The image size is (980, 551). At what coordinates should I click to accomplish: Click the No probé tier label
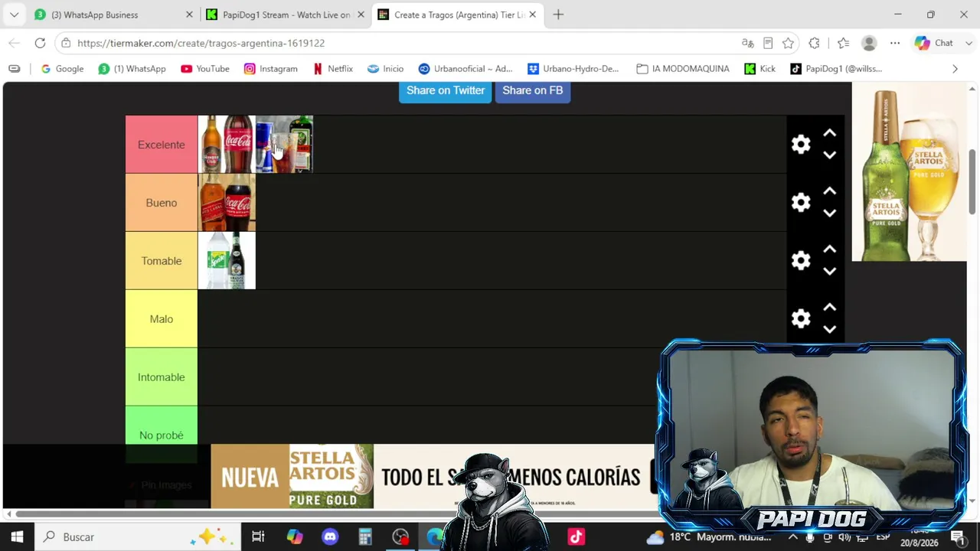[x=162, y=435]
